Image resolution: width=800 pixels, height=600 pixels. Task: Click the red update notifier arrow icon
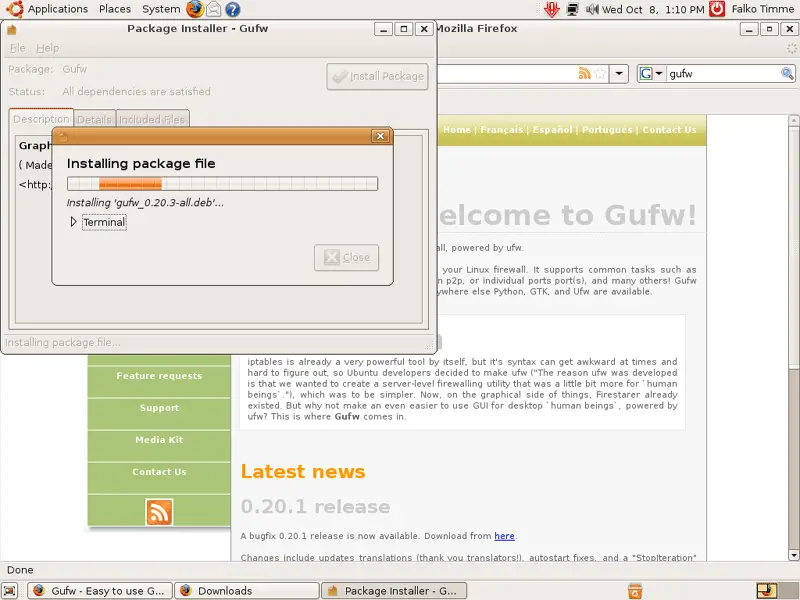[552, 9]
